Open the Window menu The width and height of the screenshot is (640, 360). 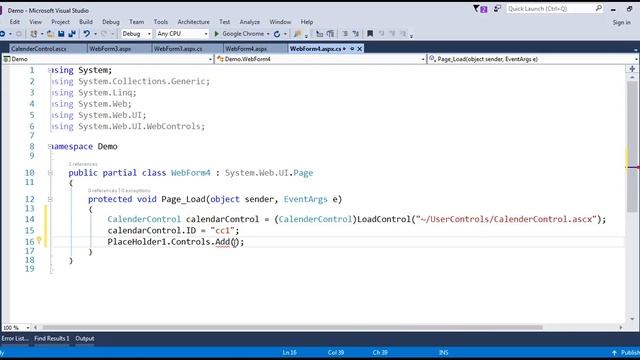click(280, 22)
